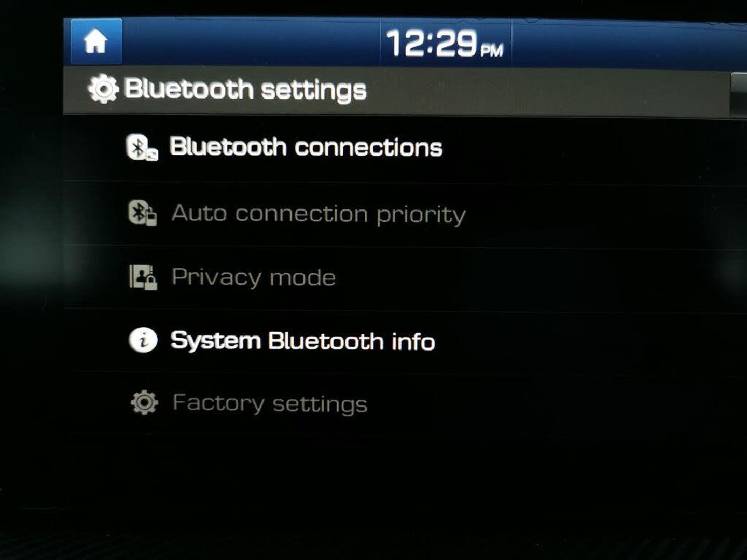Tap the Bluetooth connections icon

(x=142, y=147)
